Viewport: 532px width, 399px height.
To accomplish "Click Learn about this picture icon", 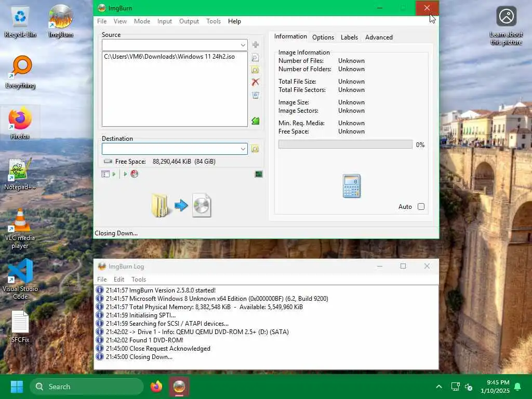I will click(x=506, y=26).
